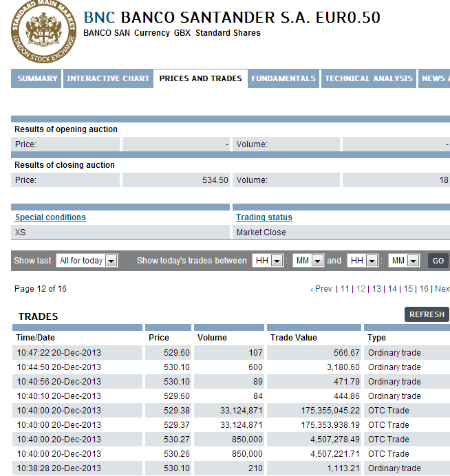Screen dimensions: 450x476
Task: Click the Volume column header in trades table
Action: click(x=212, y=338)
